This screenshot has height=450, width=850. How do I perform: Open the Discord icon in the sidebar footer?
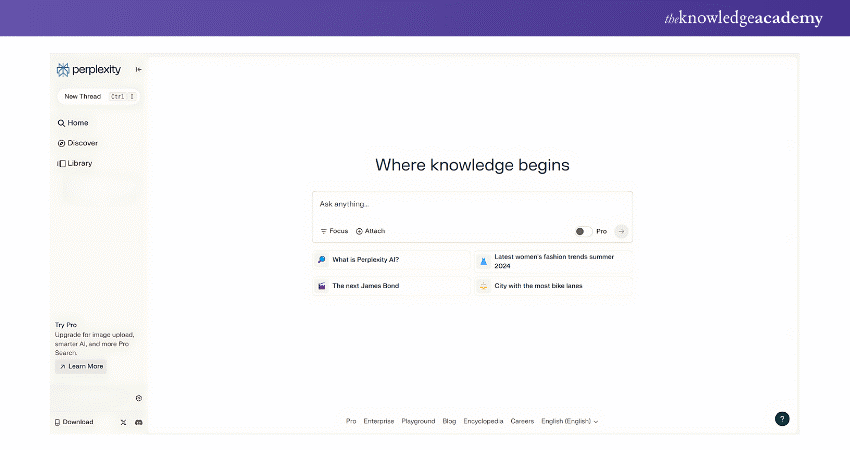(138, 422)
